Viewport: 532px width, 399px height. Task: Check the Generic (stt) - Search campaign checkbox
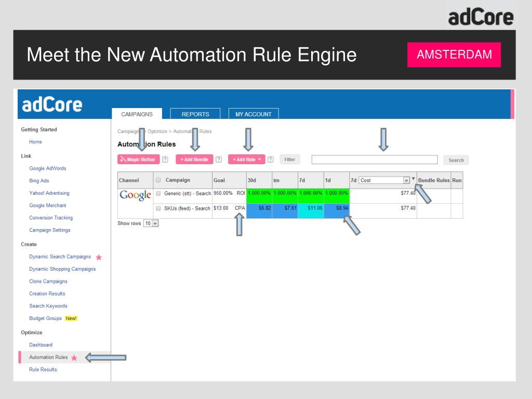(x=158, y=193)
